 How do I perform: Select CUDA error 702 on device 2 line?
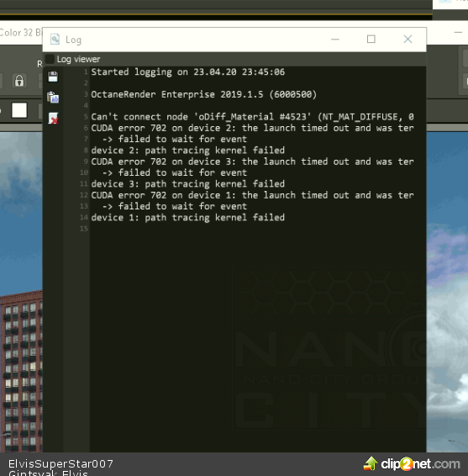252,128
